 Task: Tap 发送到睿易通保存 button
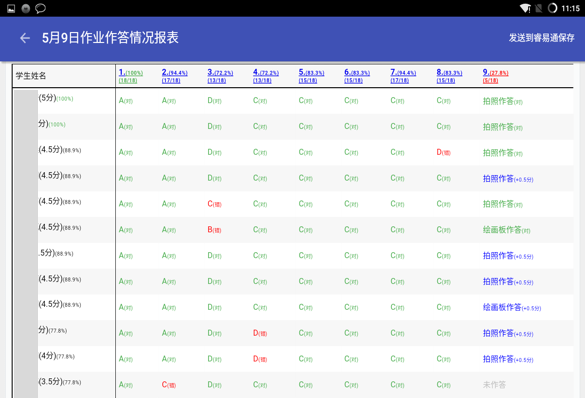pos(541,38)
